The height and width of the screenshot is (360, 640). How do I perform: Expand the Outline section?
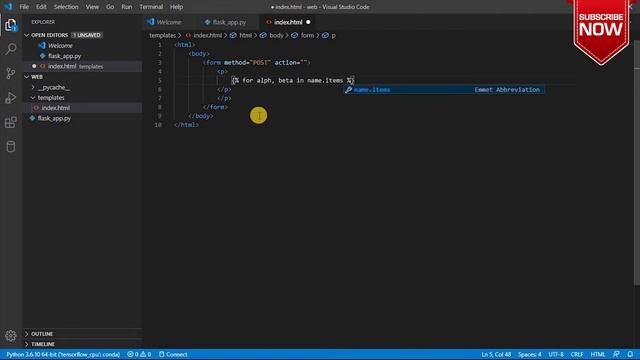tap(42, 334)
